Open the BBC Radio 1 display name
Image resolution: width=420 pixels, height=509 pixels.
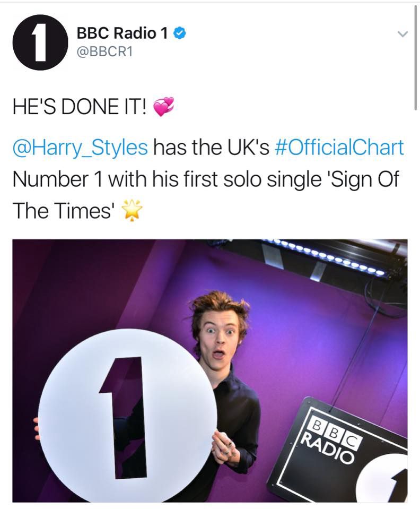tap(122, 33)
